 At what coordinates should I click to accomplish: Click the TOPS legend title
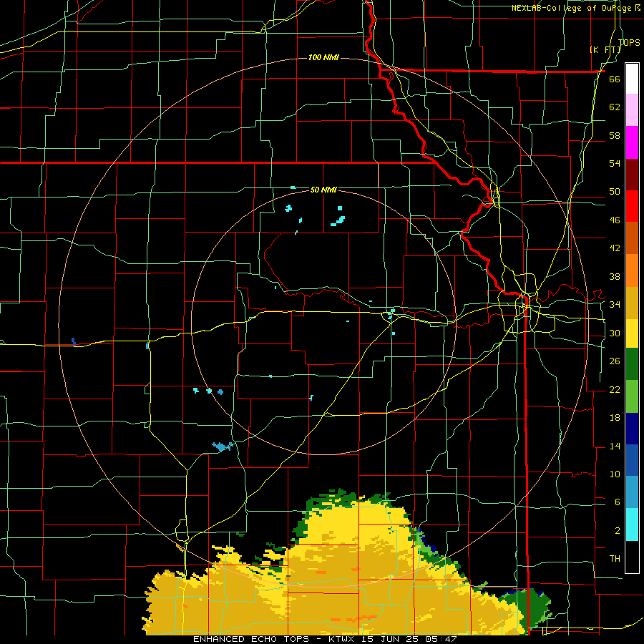(x=629, y=42)
